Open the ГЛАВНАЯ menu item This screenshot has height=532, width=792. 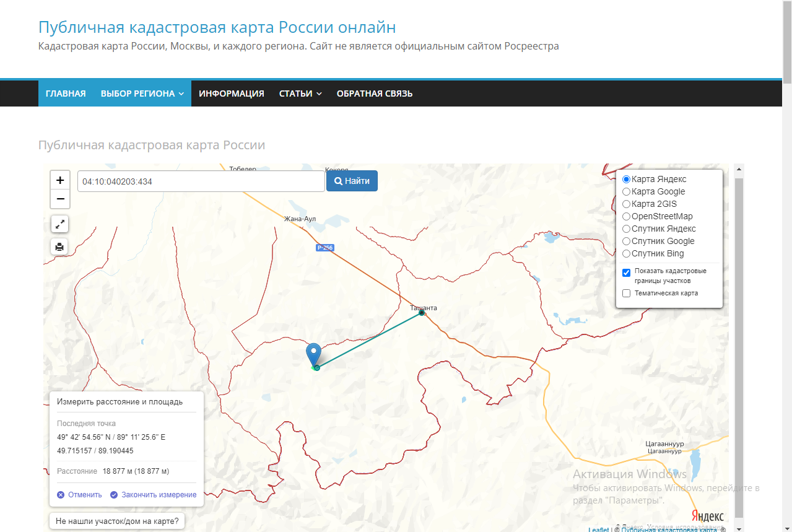pos(66,94)
